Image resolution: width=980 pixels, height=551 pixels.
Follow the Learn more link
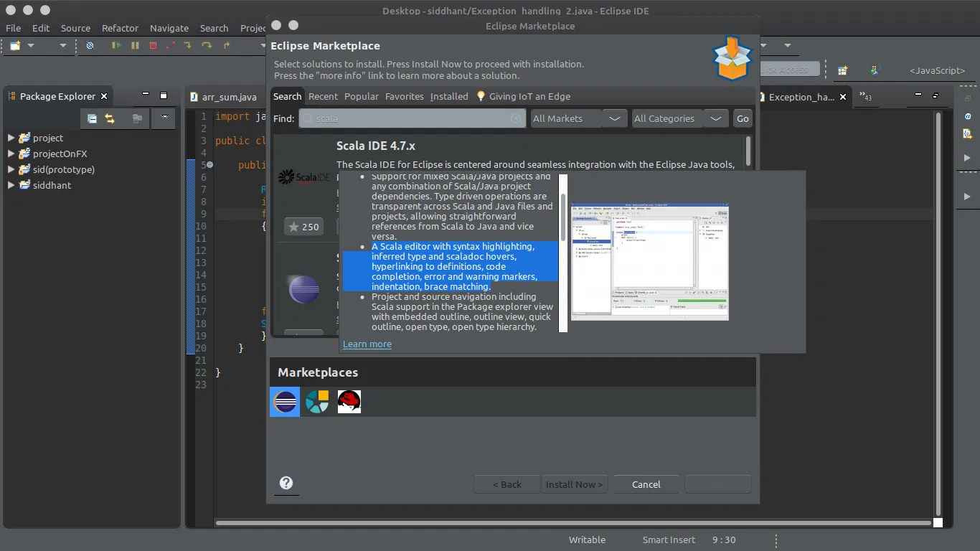367,344
